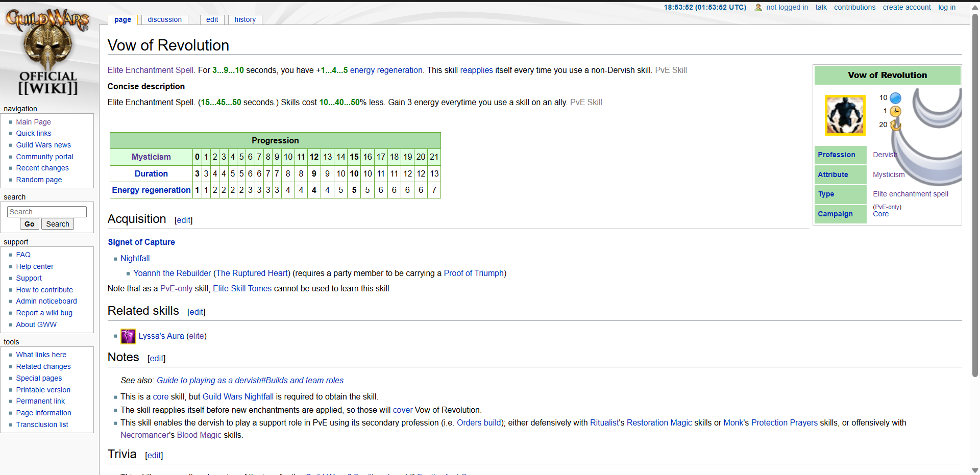
Task: Focus the wiki Search input field
Action: (x=47, y=212)
